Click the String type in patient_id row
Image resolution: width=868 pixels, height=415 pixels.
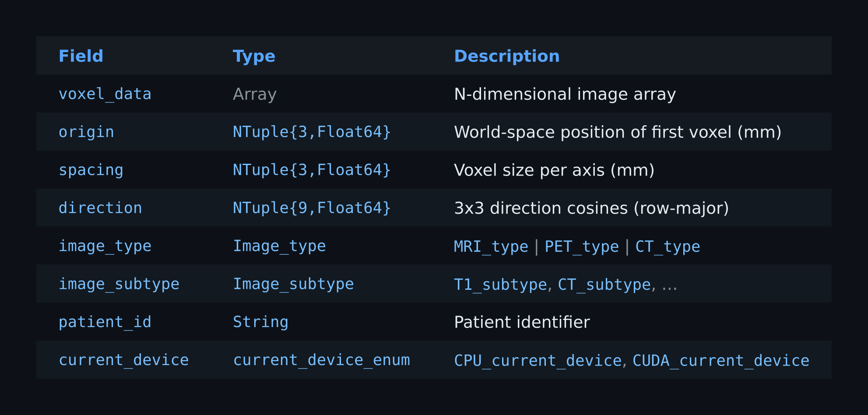click(x=260, y=322)
